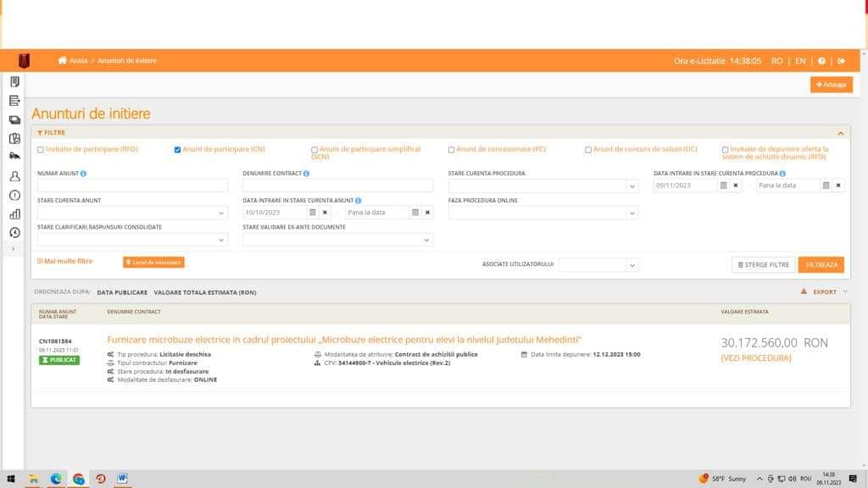The width and height of the screenshot is (868, 488).
Task: Open the user profile sidebar icon
Action: pyautogui.click(x=15, y=176)
